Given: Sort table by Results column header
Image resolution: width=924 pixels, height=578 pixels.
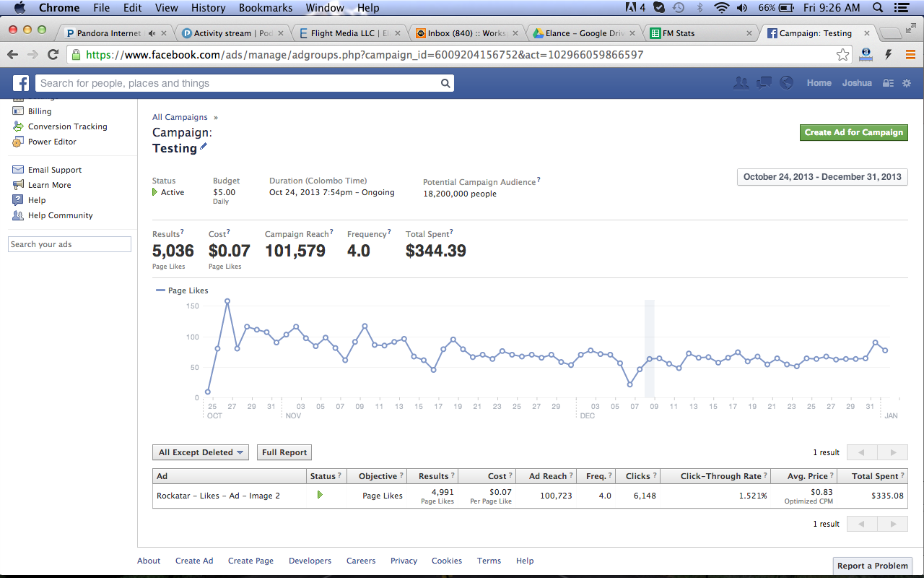Looking at the screenshot, I should coord(432,476).
